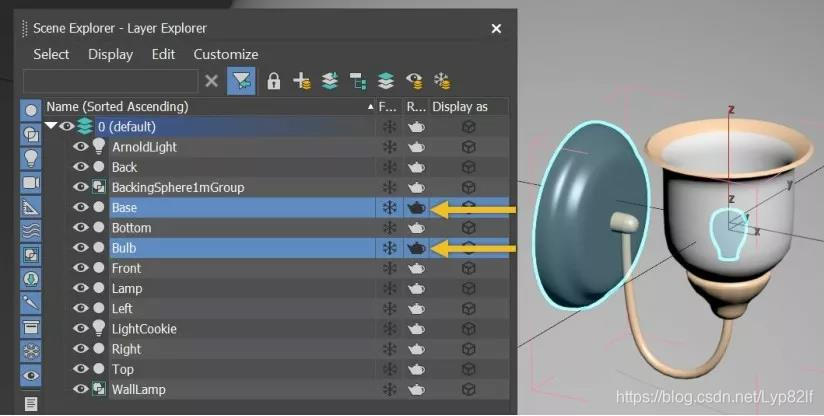The width and height of the screenshot is (824, 416).
Task: Hide the Lamp object
Action: [80, 288]
